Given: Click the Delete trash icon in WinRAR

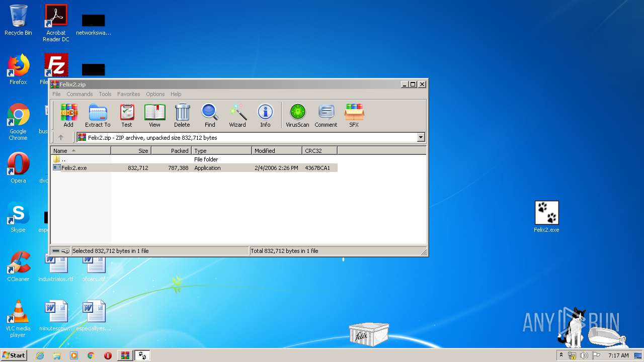Looking at the screenshot, I should click(x=182, y=116).
